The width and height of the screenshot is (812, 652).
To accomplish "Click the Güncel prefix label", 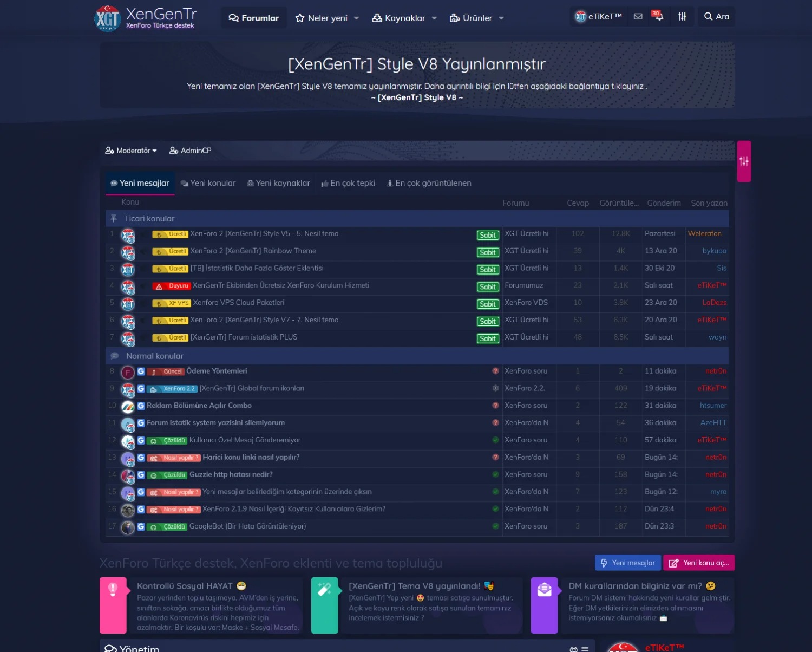I will [165, 371].
